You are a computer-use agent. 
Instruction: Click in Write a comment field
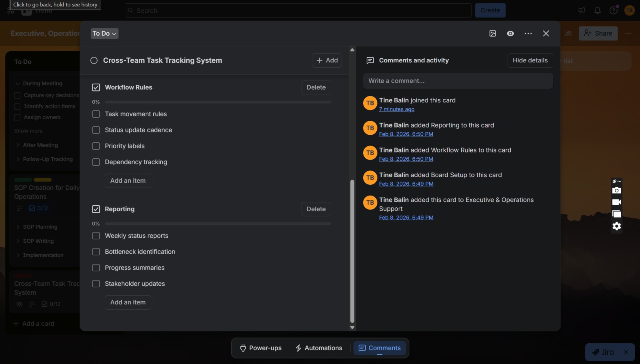tap(458, 81)
